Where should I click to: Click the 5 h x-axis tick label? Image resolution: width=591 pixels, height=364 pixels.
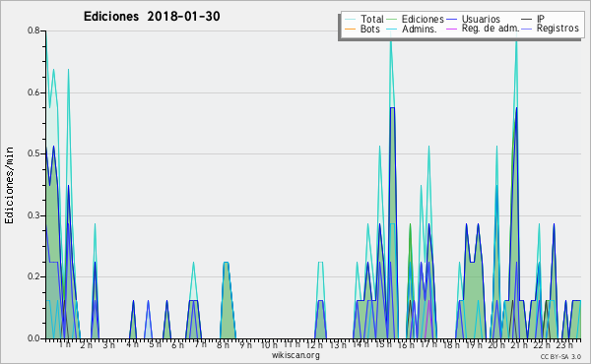click(x=155, y=344)
